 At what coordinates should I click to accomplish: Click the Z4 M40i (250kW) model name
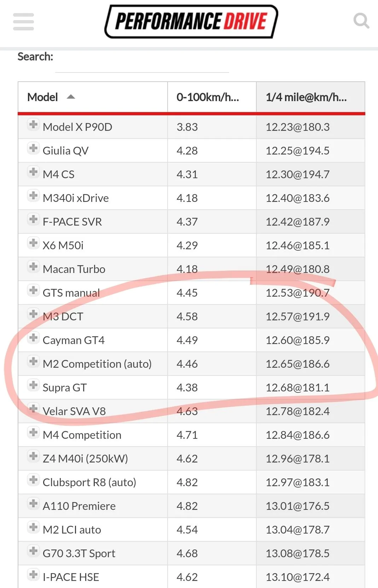85,459
